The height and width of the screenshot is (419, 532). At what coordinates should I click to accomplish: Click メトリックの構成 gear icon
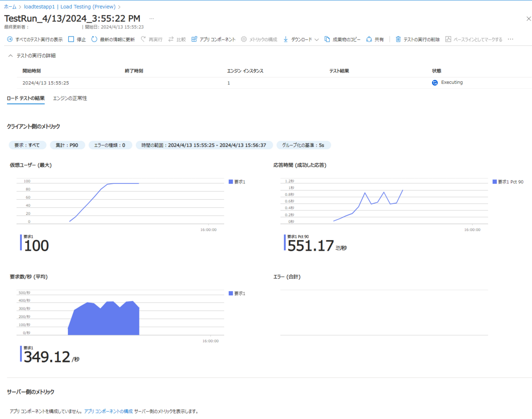pos(244,40)
